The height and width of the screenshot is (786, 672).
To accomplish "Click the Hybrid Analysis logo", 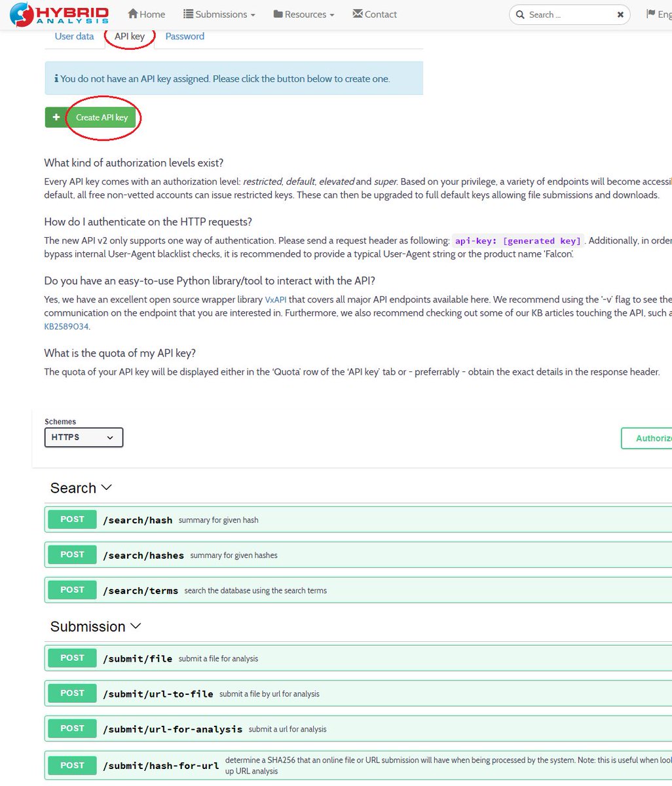I will [59, 14].
